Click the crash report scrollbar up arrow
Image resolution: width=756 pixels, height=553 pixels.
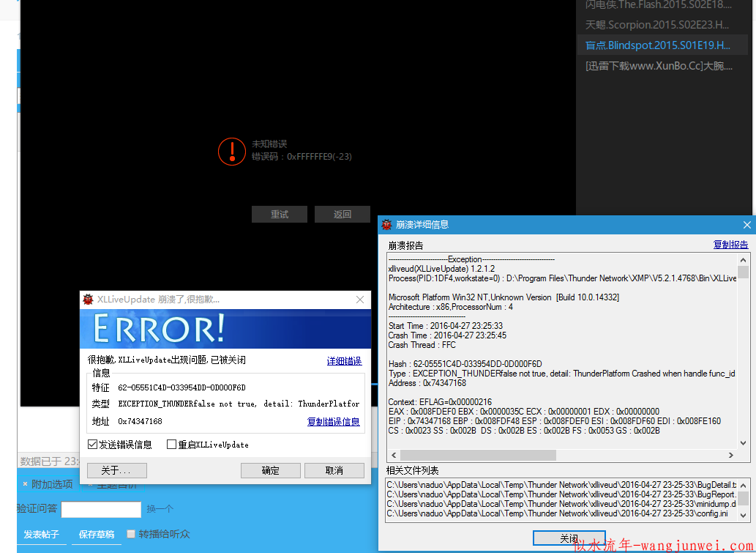(x=743, y=260)
